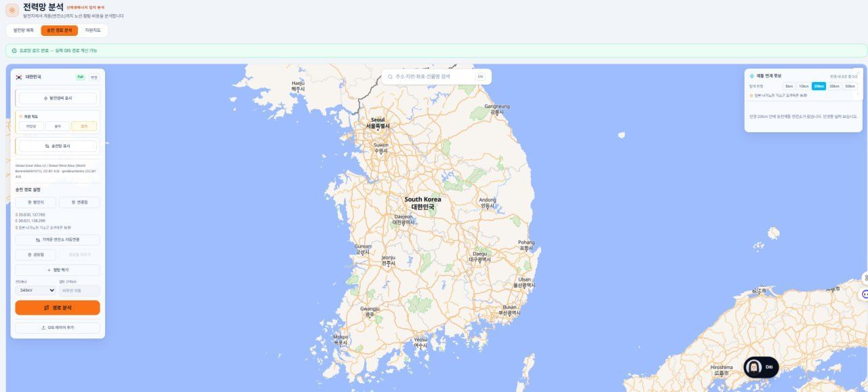This screenshot has height=392, width=868.
Task: Click the Daegu 대구광역시 map label
Action: [479, 256]
